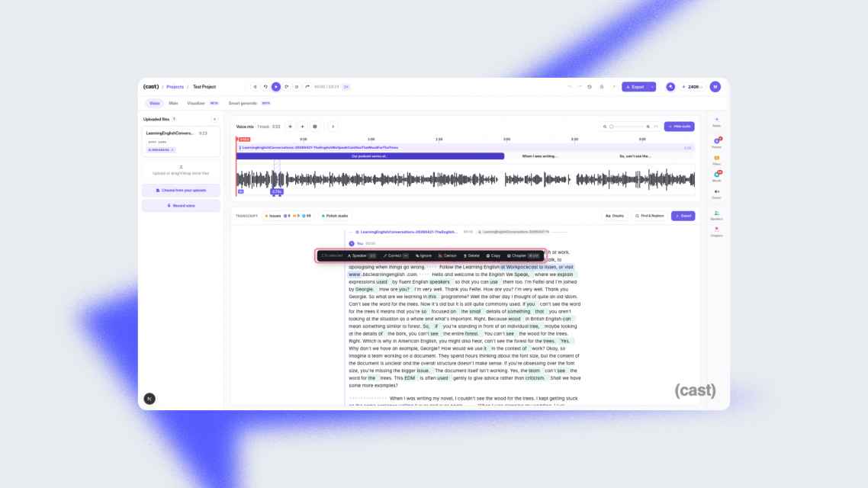This screenshot has height=488, width=868.
Task: Click the first plus icon beside Voice mix
Action: 290,127
